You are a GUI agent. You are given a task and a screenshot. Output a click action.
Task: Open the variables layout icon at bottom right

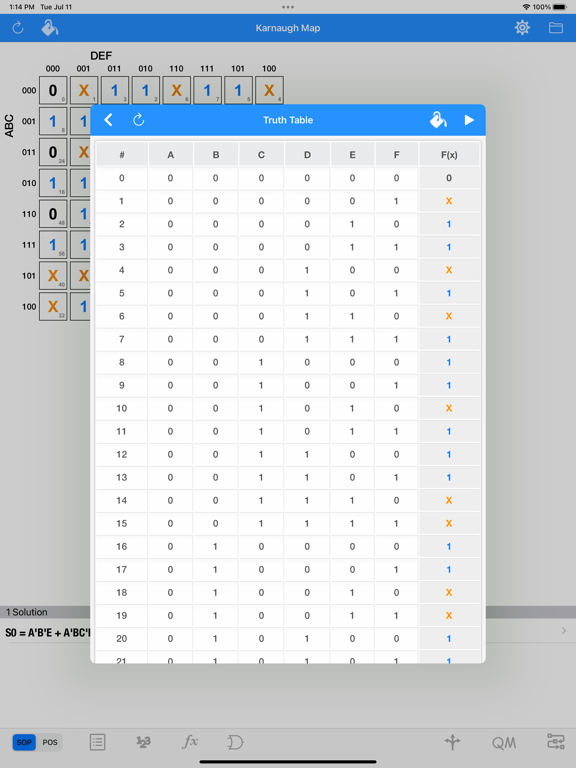click(x=556, y=742)
